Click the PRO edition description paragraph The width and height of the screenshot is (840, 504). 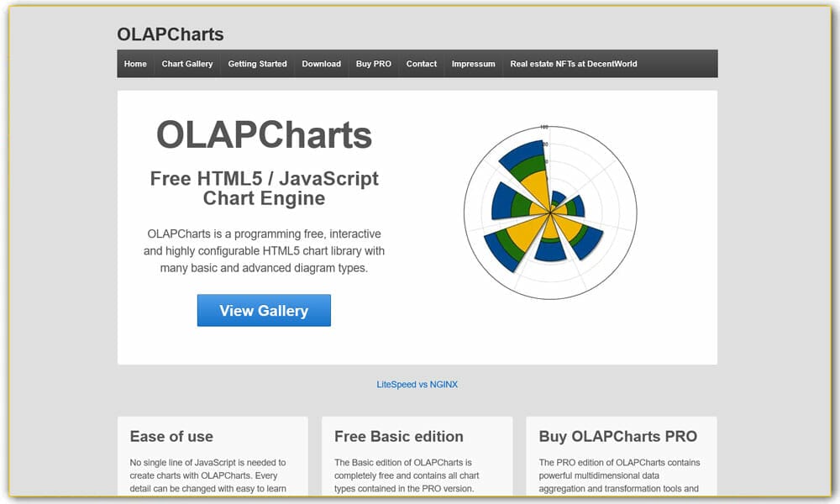coord(622,475)
